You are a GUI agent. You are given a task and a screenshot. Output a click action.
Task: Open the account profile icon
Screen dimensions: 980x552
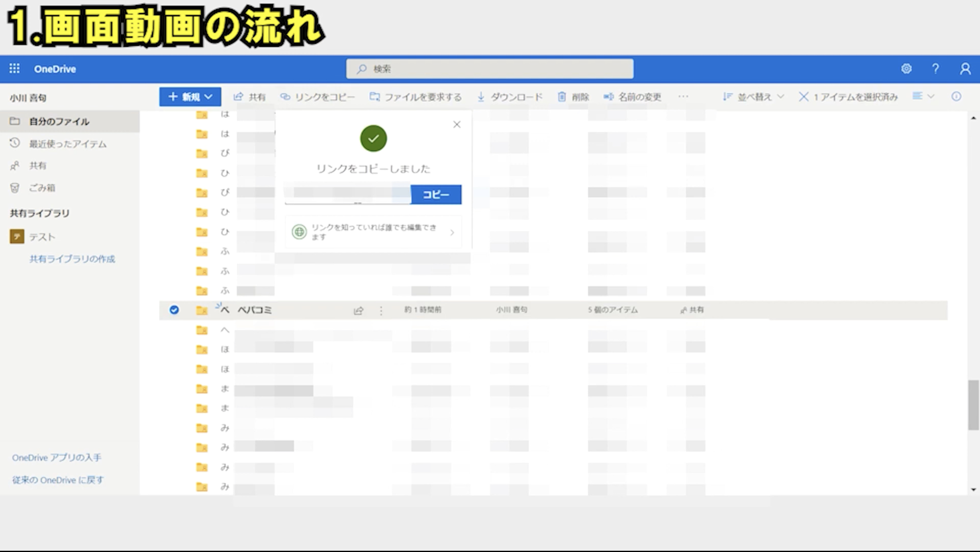point(965,69)
